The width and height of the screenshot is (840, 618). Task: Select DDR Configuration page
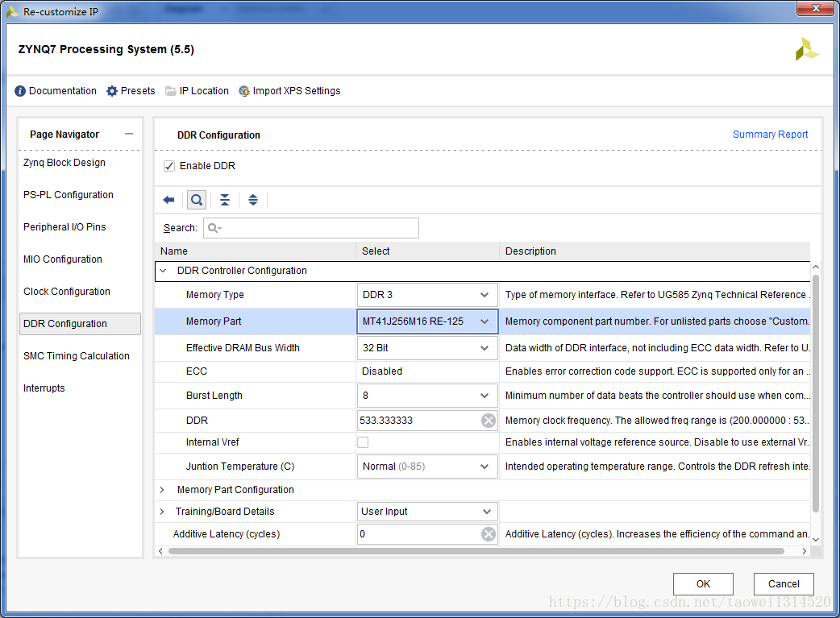click(80, 324)
